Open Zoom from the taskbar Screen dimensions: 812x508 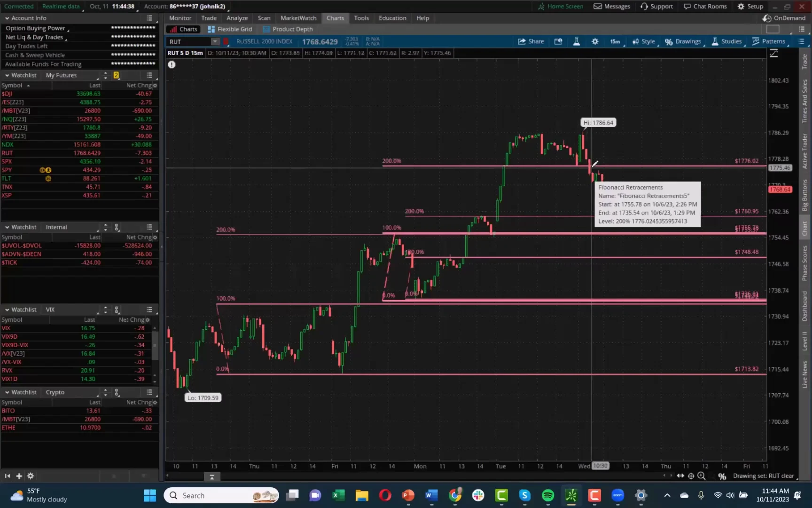(x=617, y=495)
